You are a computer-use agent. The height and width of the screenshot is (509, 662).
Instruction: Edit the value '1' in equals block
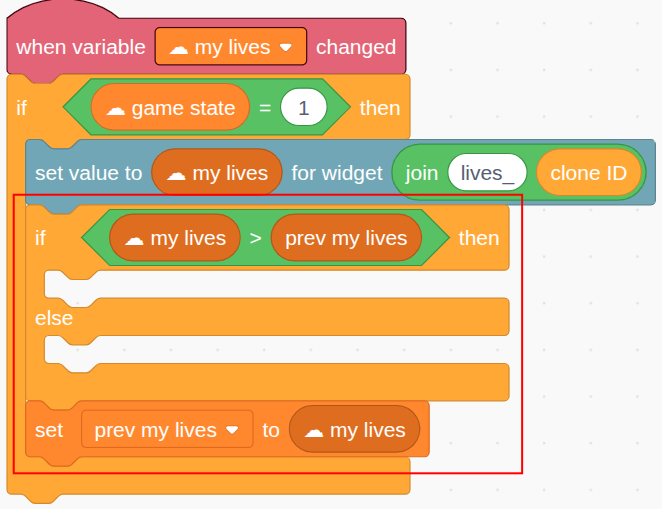pos(304,107)
